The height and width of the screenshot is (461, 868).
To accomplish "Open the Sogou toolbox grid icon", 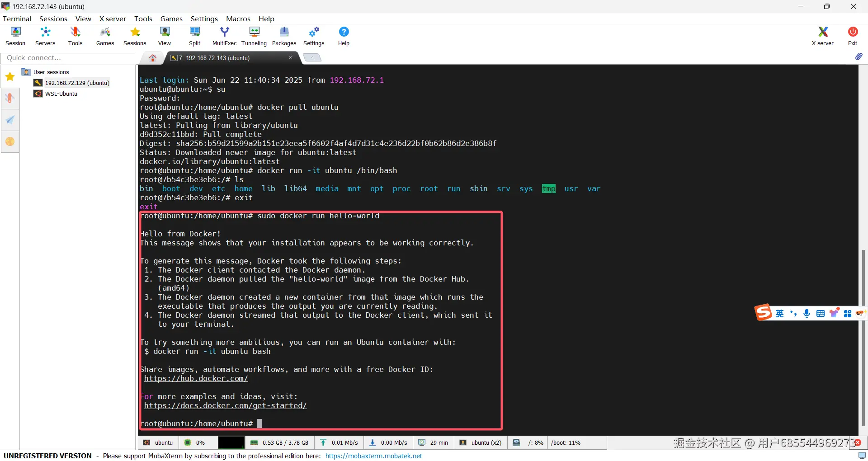I will coord(848,313).
